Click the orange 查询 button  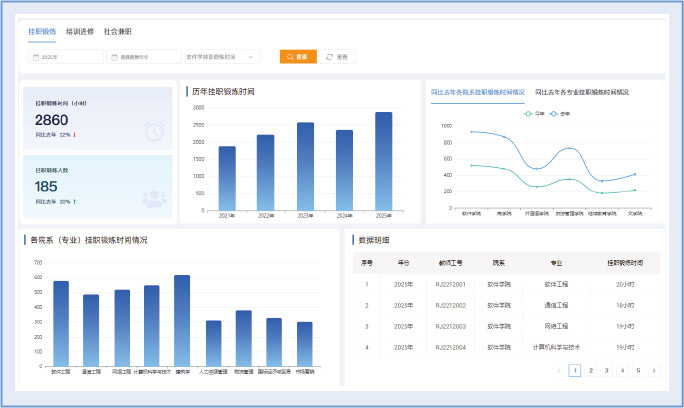(298, 57)
